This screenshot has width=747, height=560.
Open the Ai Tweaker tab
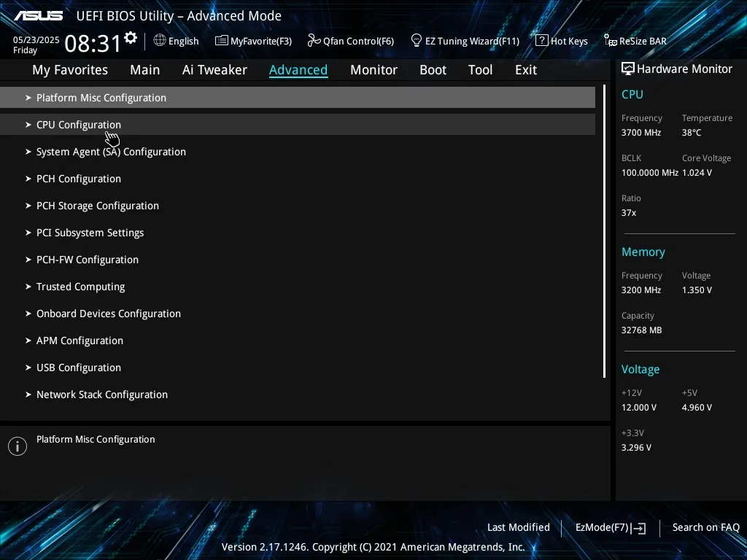pos(214,70)
